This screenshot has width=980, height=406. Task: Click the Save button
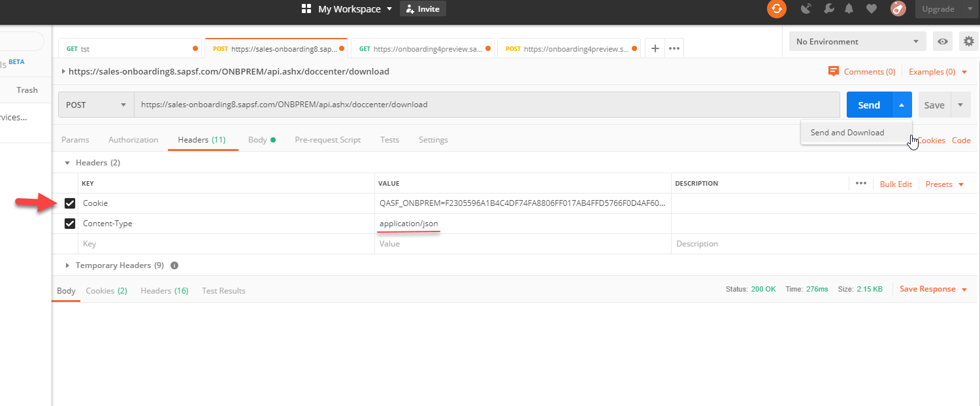coord(934,105)
